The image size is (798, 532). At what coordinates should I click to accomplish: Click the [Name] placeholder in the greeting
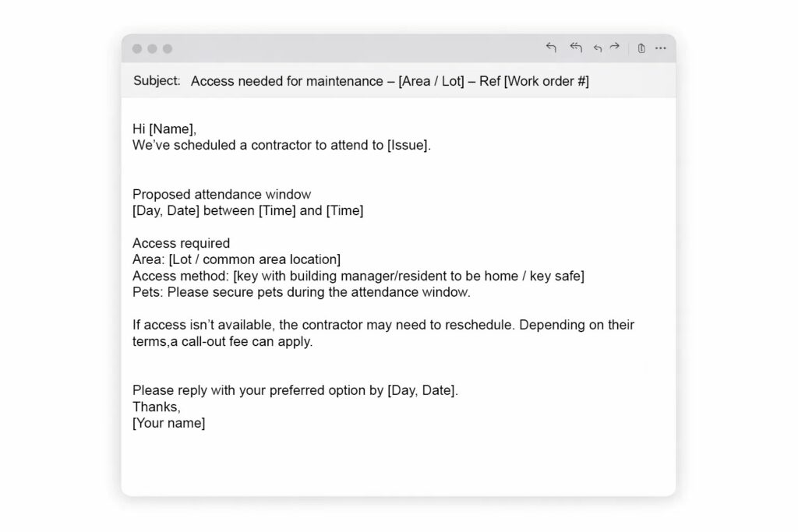(x=171, y=129)
